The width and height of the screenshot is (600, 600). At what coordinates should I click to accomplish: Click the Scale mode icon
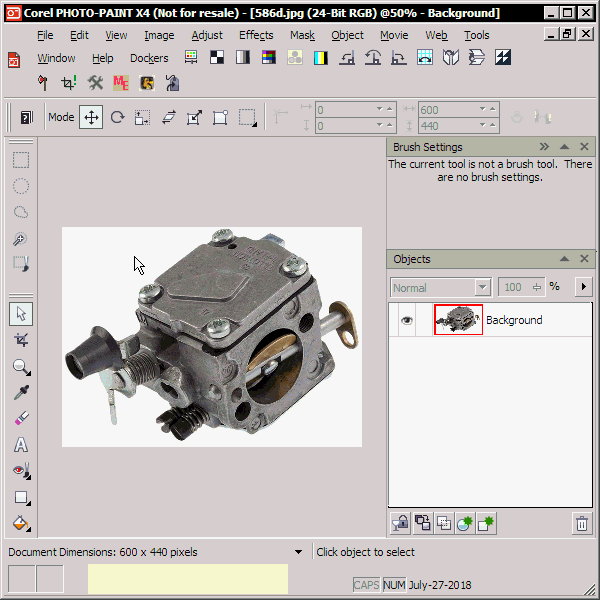(x=142, y=117)
